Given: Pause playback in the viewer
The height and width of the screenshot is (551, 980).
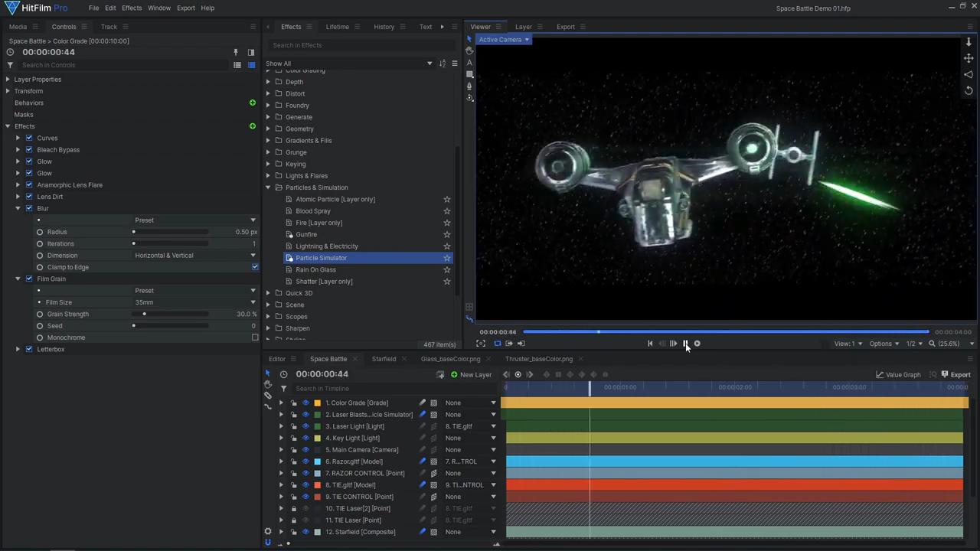Looking at the screenshot, I should click(x=685, y=344).
